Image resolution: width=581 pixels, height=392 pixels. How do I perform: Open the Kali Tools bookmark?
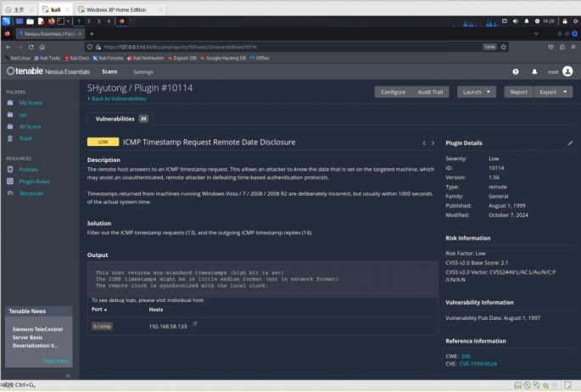(47, 59)
